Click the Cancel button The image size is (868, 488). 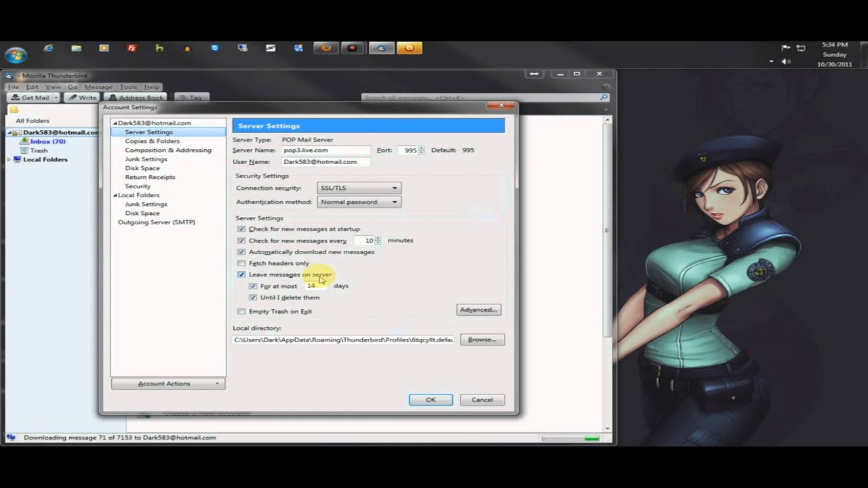tap(482, 400)
